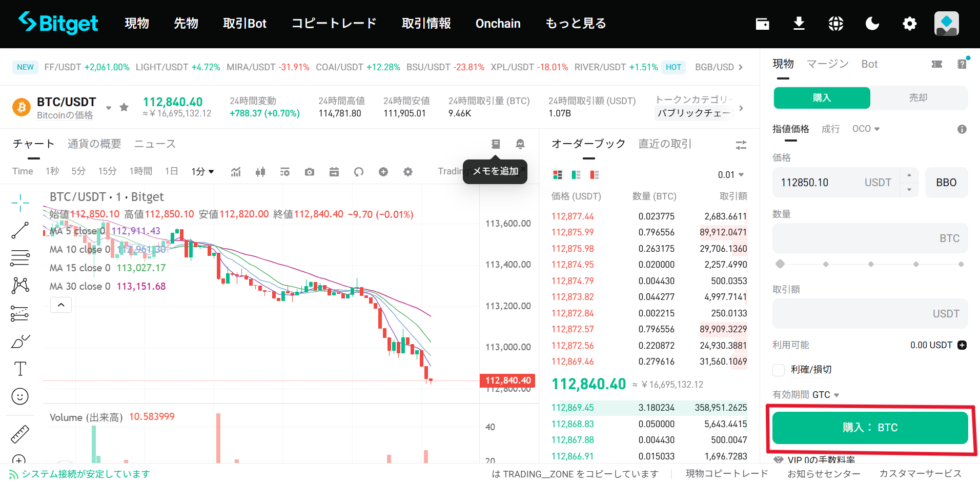Click the 購入：BTC buy button

coord(870,427)
